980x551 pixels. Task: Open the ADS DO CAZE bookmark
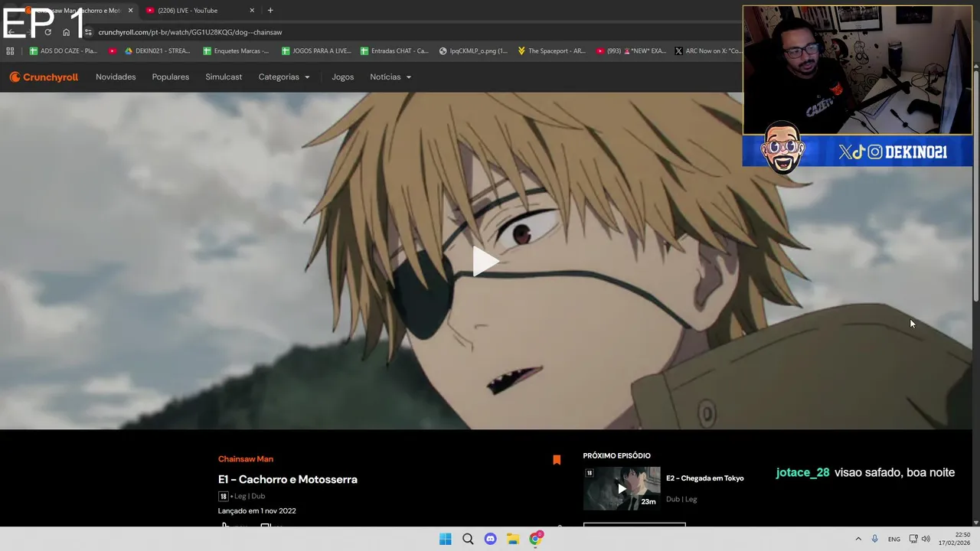pyautogui.click(x=63, y=51)
